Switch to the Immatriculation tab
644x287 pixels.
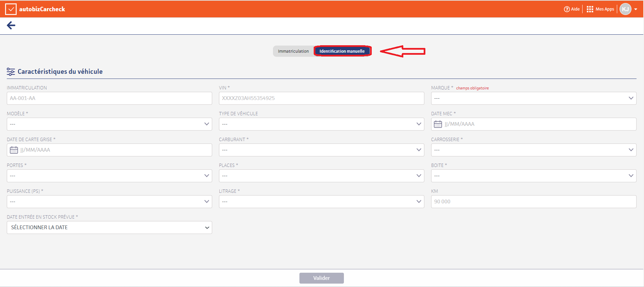(x=293, y=51)
